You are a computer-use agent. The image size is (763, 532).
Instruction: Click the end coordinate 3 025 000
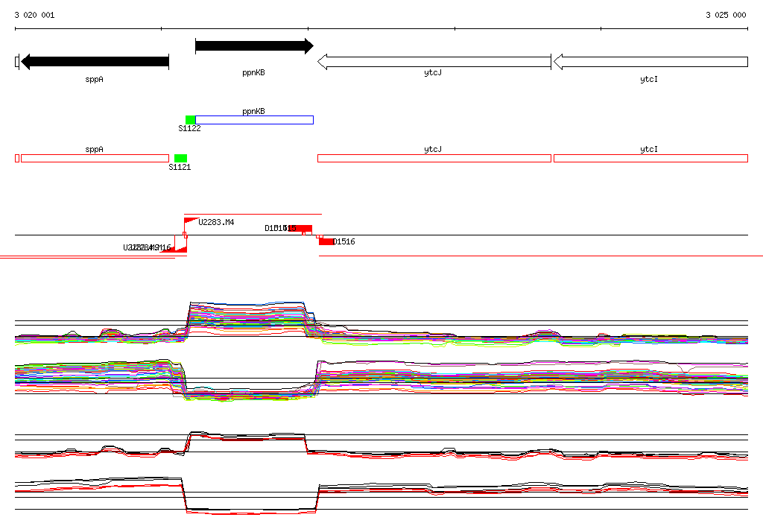[726, 15]
